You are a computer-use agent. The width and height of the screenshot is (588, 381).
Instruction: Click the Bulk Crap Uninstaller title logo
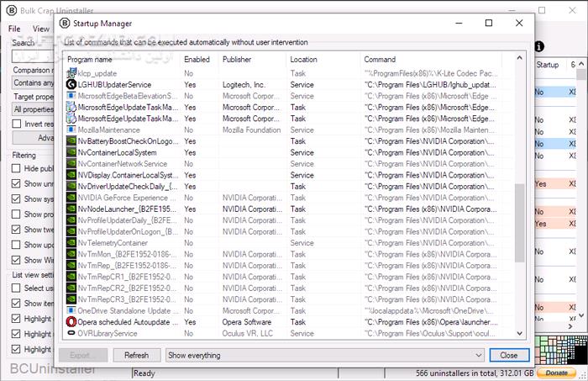[12, 10]
